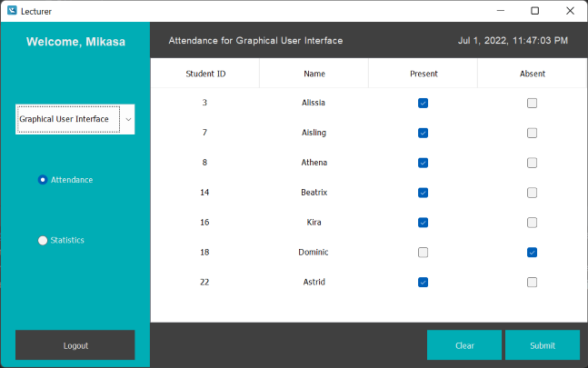The height and width of the screenshot is (368, 588).
Task: Uncheck Present for Aisling
Action: 423,133
